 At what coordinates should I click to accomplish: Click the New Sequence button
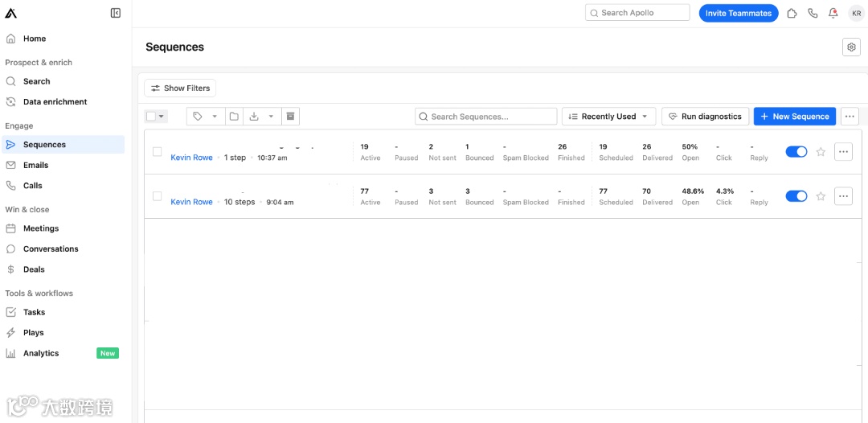click(794, 117)
